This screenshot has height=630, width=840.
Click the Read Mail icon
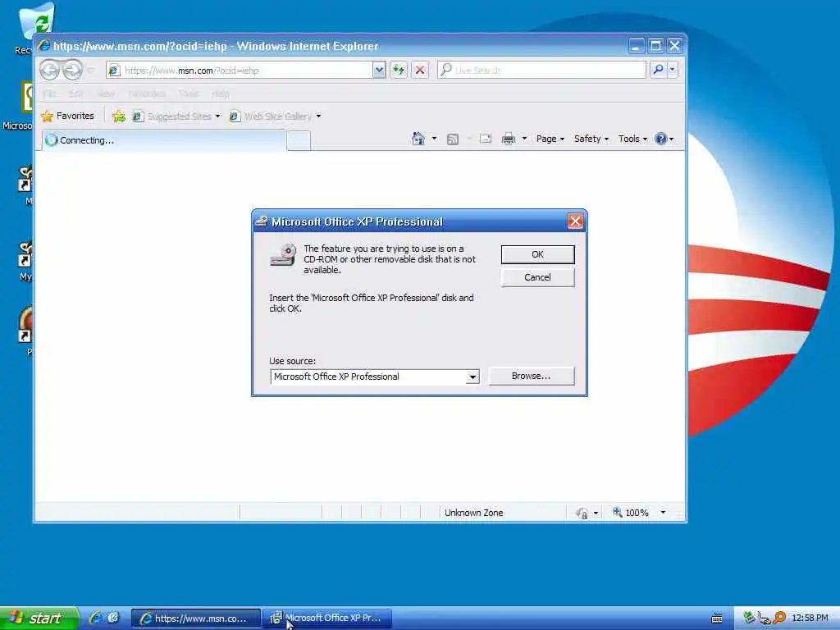click(x=486, y=139)
